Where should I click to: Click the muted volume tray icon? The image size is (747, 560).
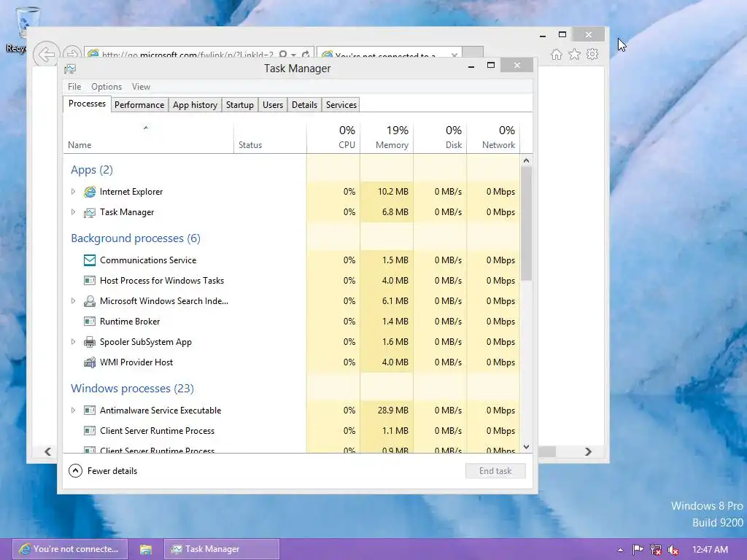tap(673, 550)
